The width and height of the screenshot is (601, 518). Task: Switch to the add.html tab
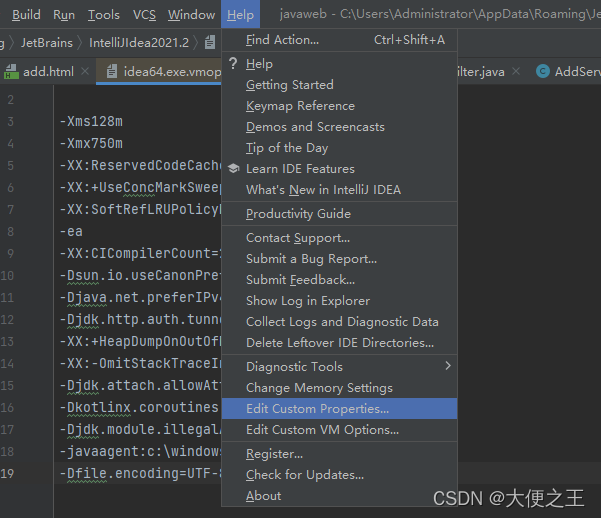48,72
